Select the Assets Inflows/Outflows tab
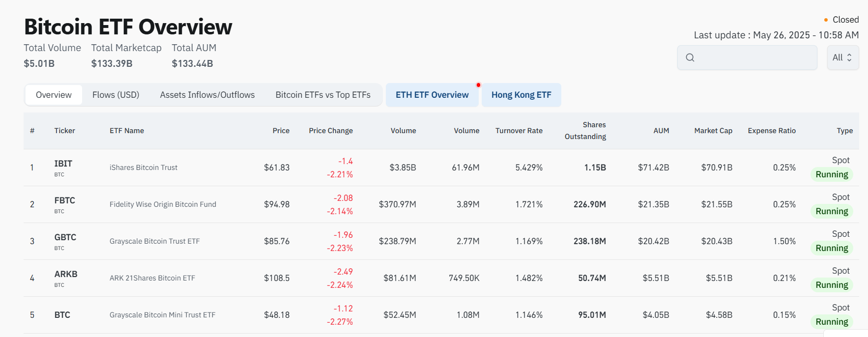 pyautogui.click(x=207, y=95)
